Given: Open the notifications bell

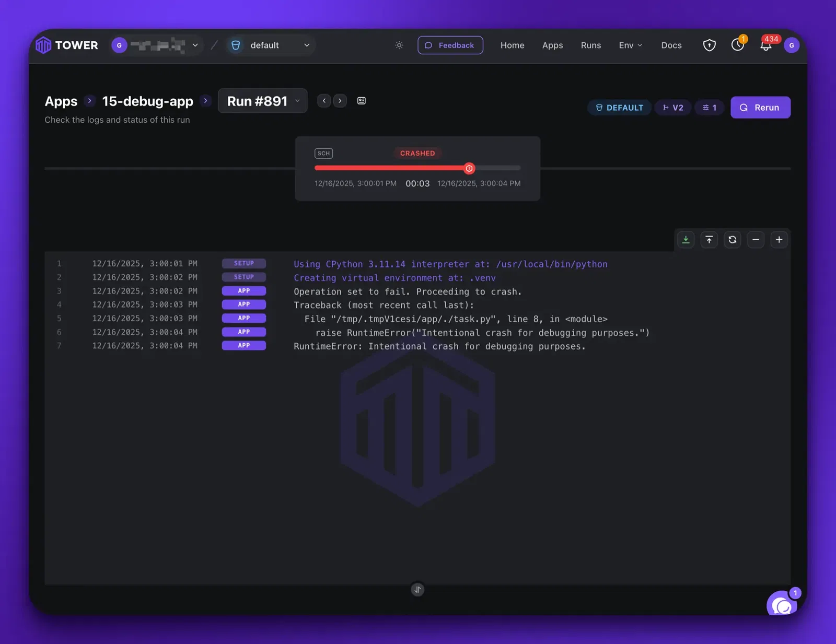Looking at the screenshot, I should coord(765,45).
